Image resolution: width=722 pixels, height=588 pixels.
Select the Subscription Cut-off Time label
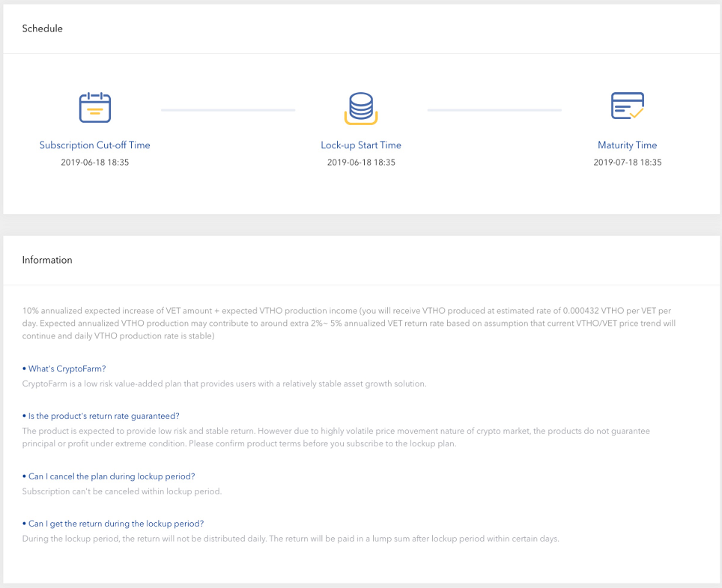click(x=95, y=145)
